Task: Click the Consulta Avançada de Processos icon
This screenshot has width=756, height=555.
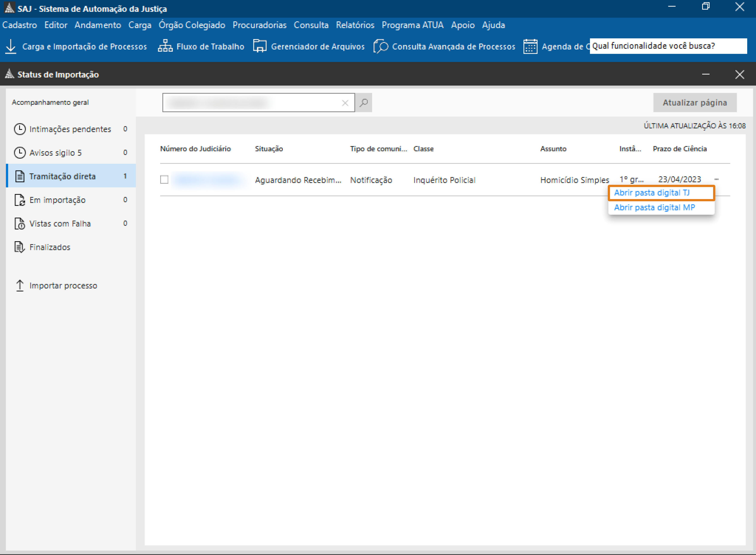Action: pos(381,46)
